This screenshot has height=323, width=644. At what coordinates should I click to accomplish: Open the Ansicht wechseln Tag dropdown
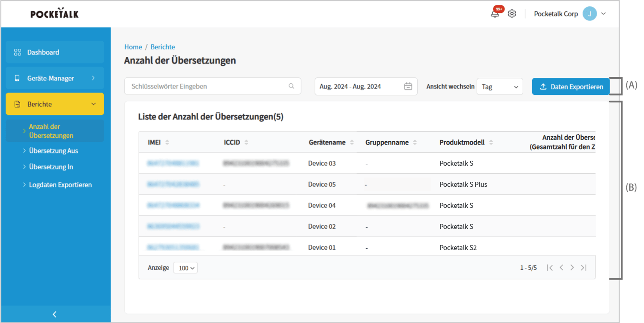500,86
